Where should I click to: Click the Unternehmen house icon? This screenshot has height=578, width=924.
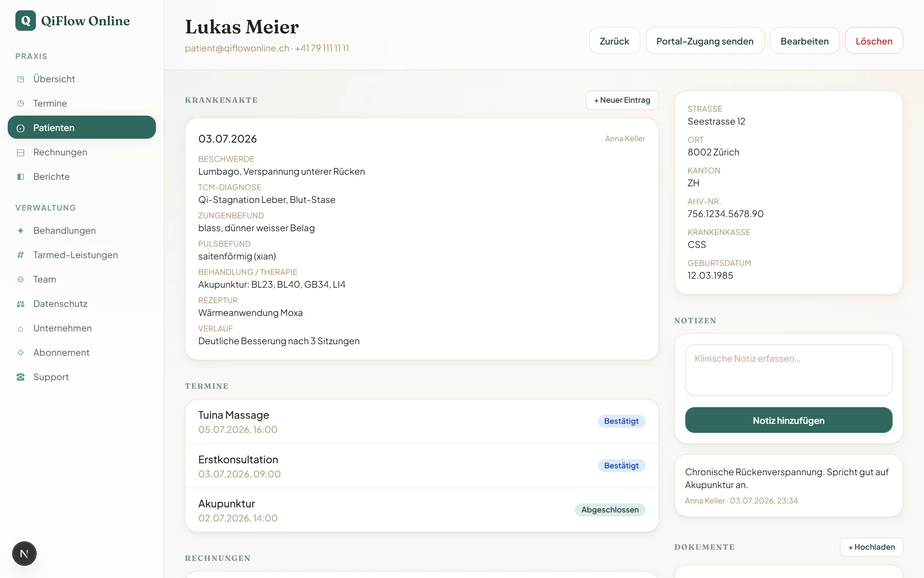point(21,328)
